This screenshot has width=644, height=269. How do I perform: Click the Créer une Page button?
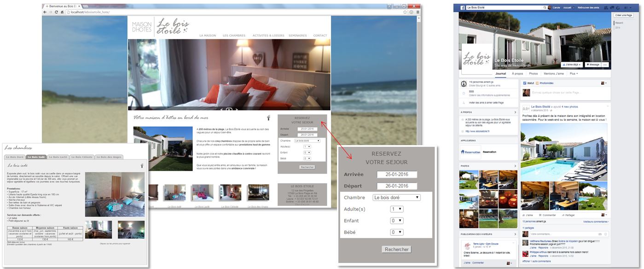click(x=623, y=15)
